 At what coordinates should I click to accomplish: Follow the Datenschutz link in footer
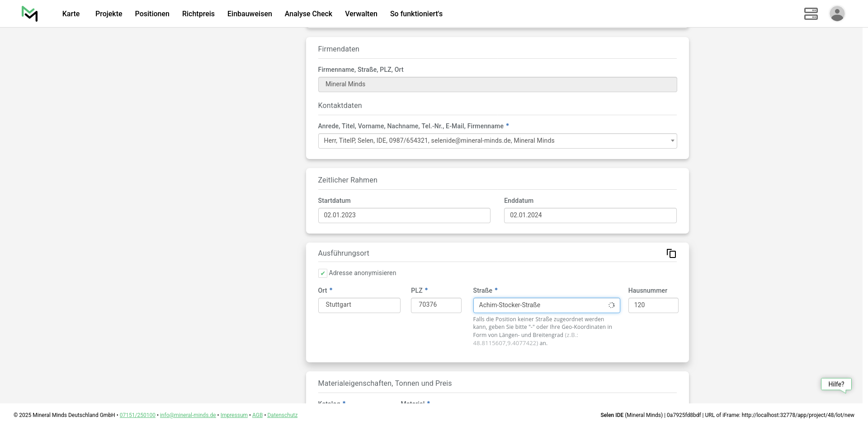pyautogui.click(x=282, y=415)
